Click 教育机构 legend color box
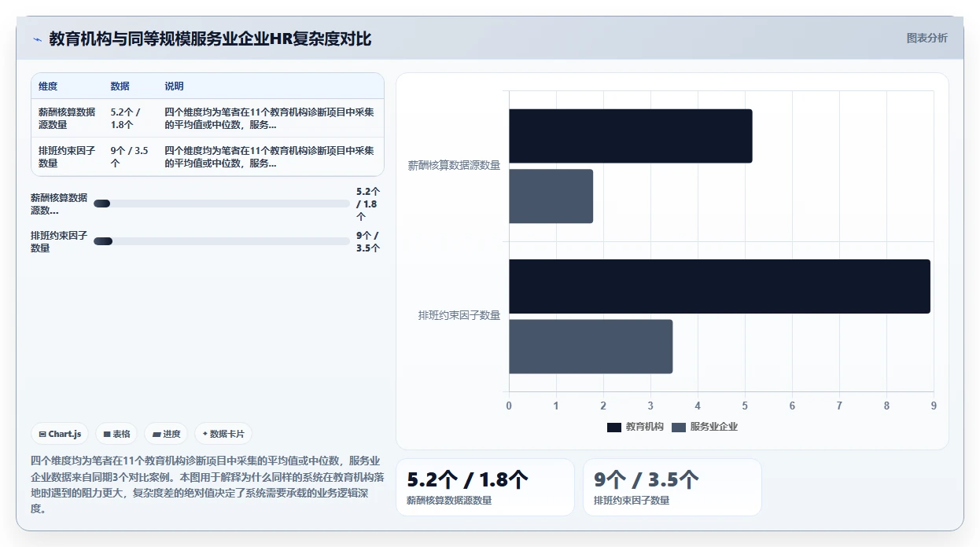This screenshot has width=980, height=547. (x=614, y=427)
